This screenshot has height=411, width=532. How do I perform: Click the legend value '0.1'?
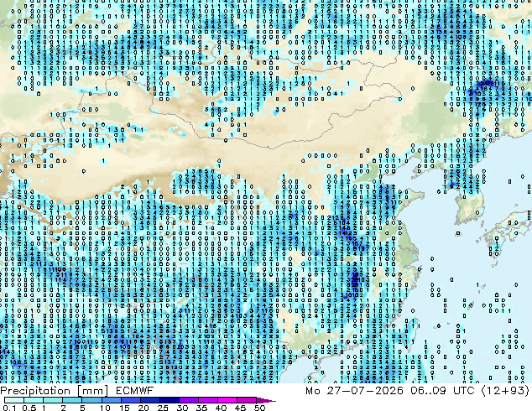(9, 408)
